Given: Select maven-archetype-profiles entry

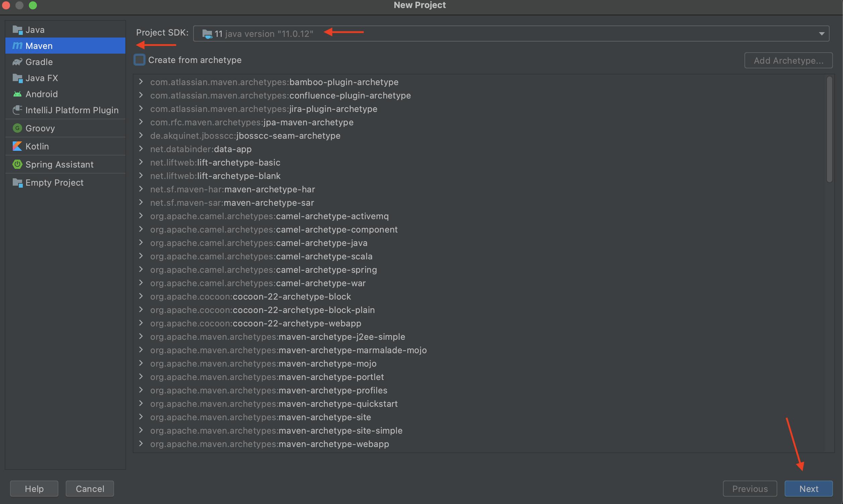Looking at the screenshot, I should click(x=269, y=390).
